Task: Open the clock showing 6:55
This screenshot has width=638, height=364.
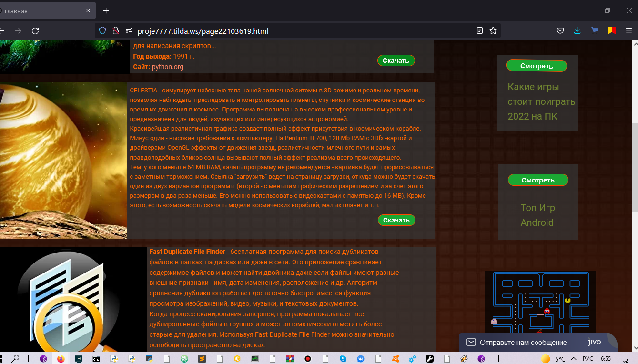Action: 606,358
